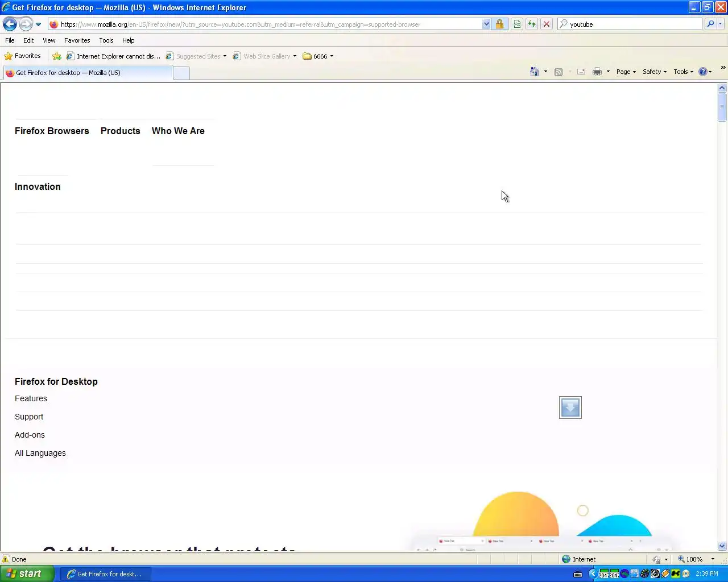The width and height of the screenshot is (728, 582).
Task: Click the 2:39 PM system clock
Action: click(707, 574)
